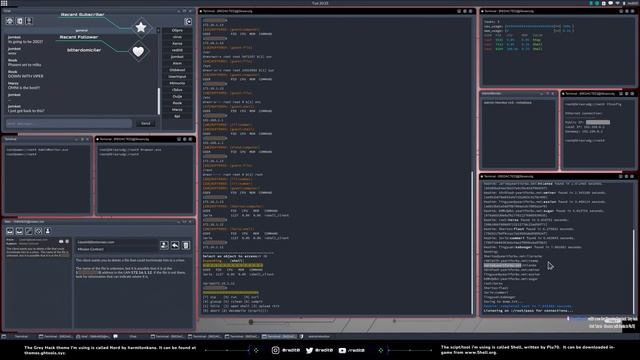Click the highlighted line in the bottom-right terminal
This screenshot has width=640, height=360.
pos(502,265)
